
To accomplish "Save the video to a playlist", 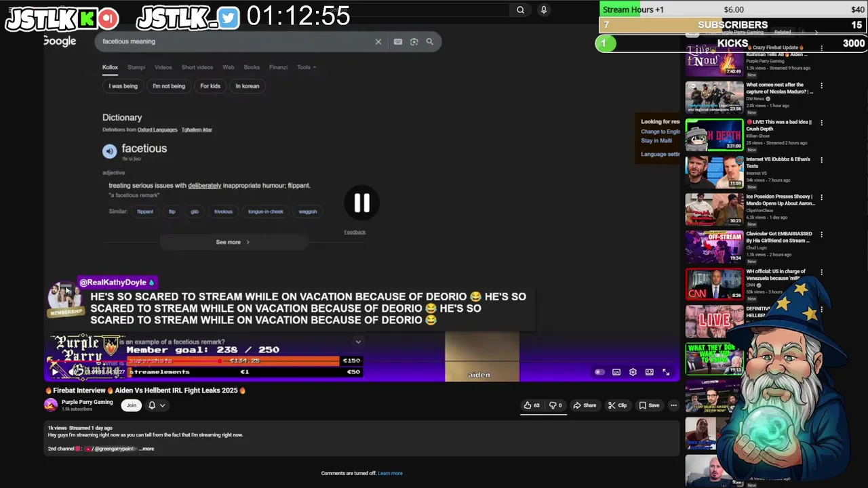I will click(649, 405).
